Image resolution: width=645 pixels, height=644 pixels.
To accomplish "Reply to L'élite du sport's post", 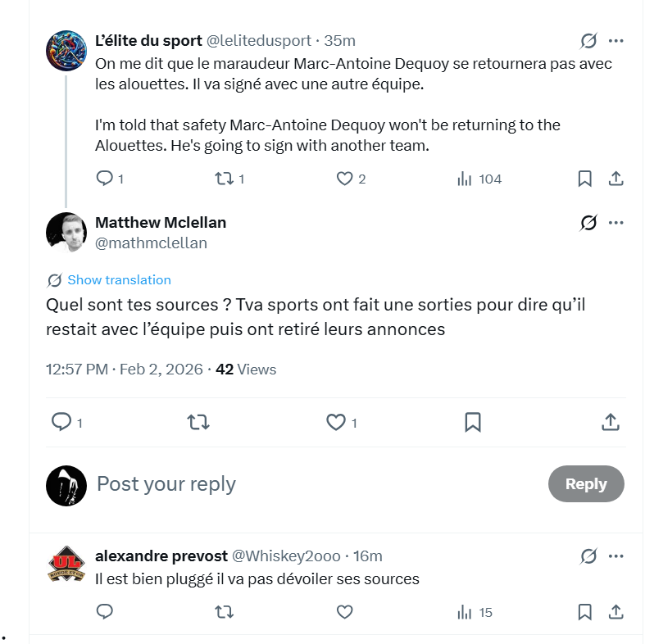I will point(105,179).
